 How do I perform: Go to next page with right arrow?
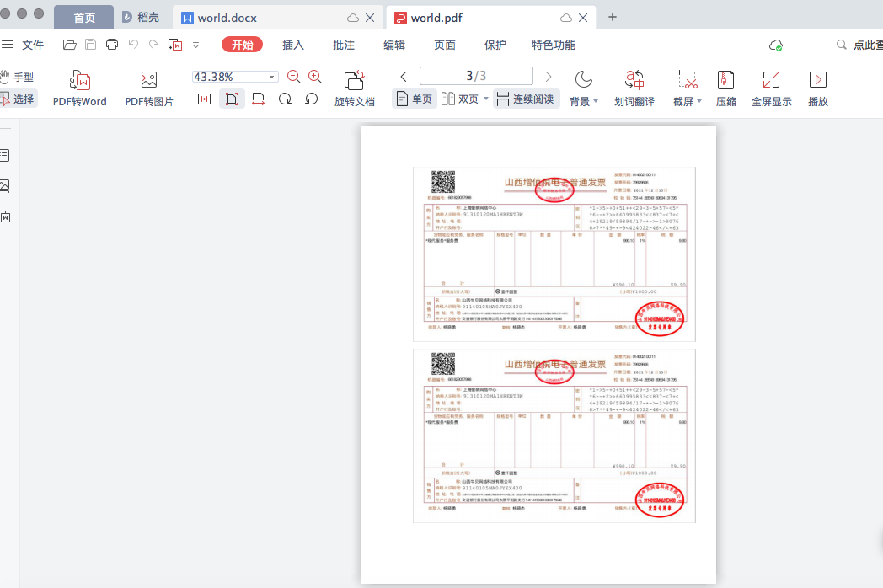[547, 75]
